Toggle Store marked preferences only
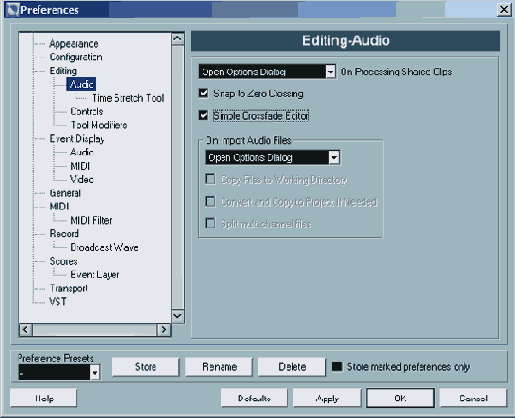This screenshot has width=515, height=418. 337,367
